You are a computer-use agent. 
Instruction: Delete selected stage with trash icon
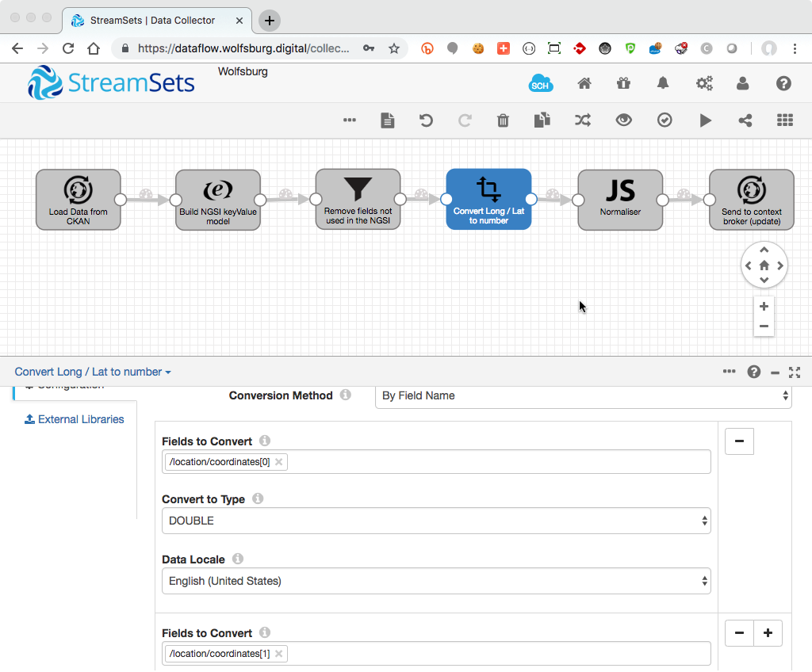[x=503, y=120]
